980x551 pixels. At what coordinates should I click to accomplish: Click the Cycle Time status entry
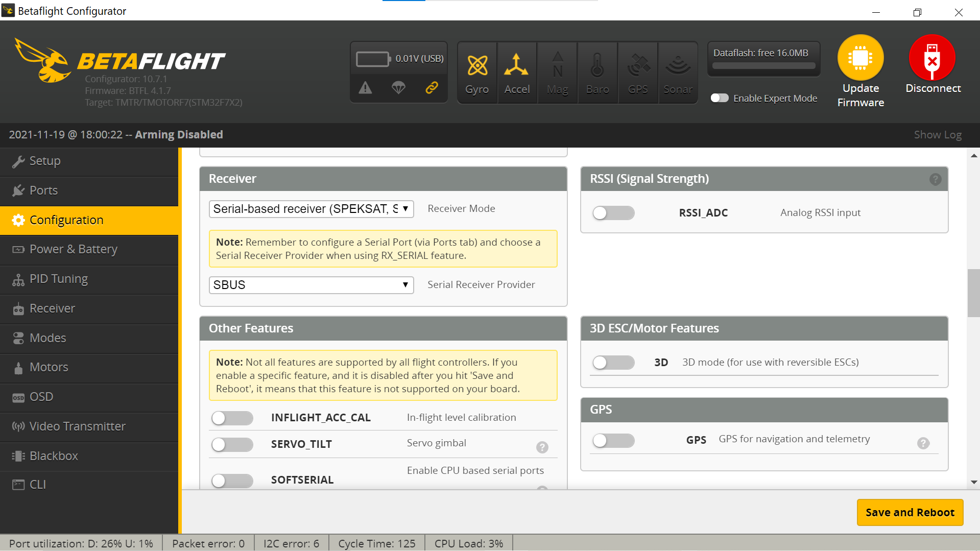coord(377,544)
